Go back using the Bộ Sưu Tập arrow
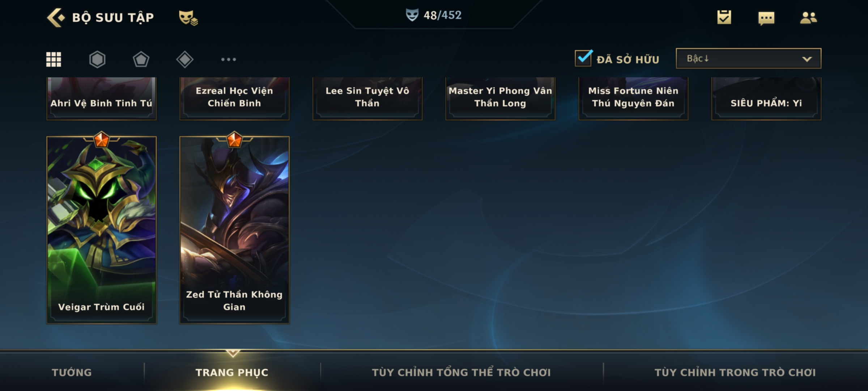868x391 pixels. tap(56, 17)
